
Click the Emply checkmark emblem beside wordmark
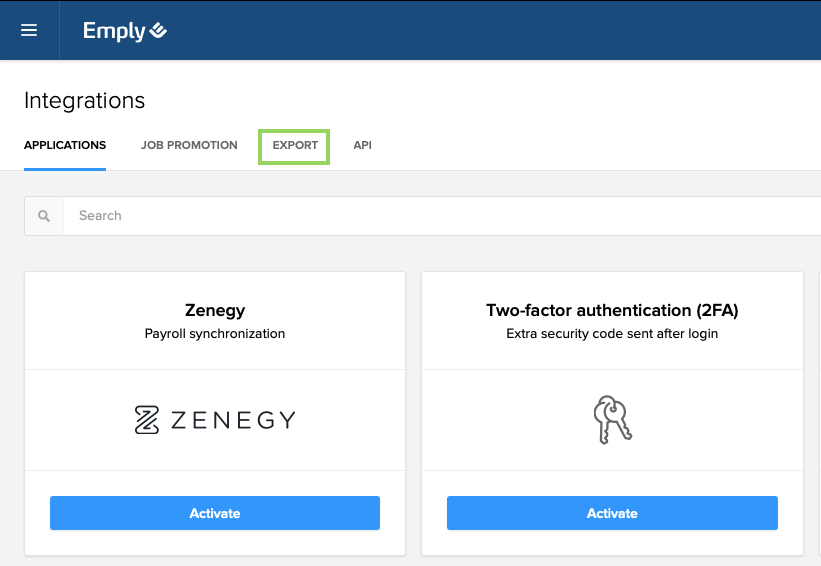pyautogui.click(x=158, y=31)
